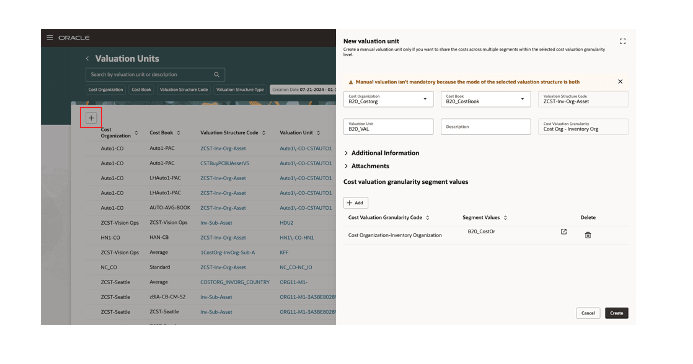Screen dimensions: 693x364
Task: Click the Create button
Action: click(x=617, y=313)
